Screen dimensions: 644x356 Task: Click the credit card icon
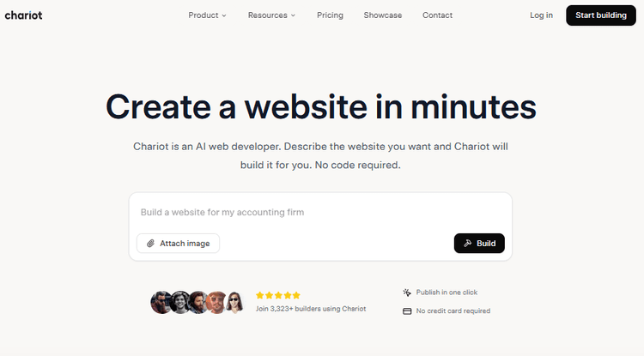click(407, 311)
